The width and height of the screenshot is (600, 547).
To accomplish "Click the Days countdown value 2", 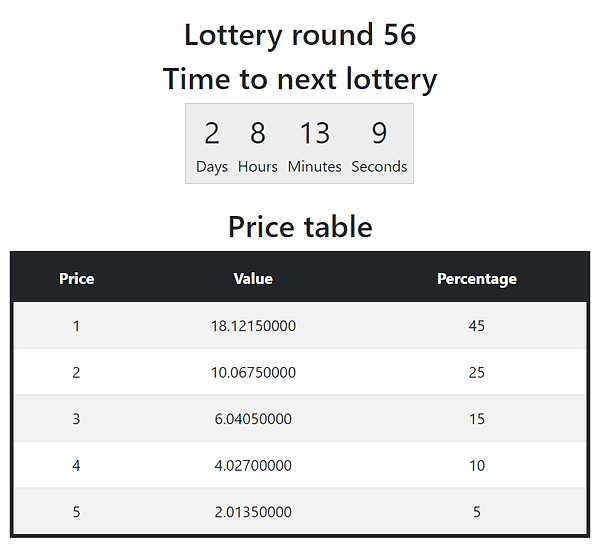I will 212,133.
